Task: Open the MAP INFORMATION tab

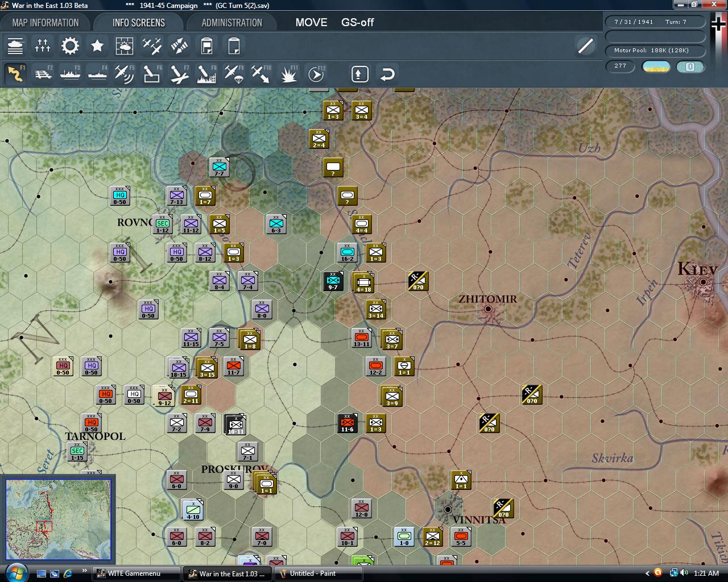Action: point(45,23)
